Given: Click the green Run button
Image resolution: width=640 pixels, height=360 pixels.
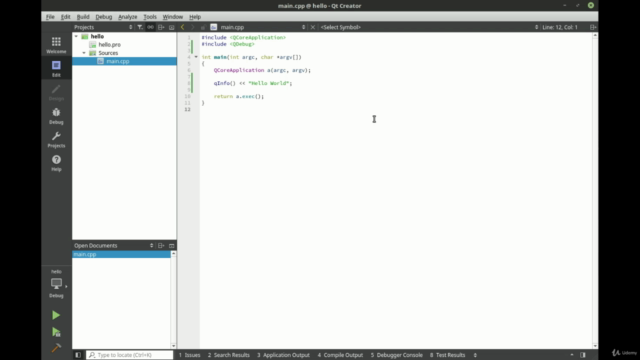Looking at the screenshot, I should [56, 315].
